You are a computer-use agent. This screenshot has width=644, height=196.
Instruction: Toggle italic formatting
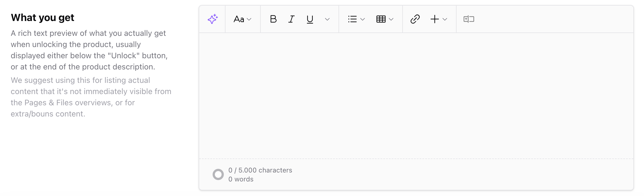pos(292,19)
